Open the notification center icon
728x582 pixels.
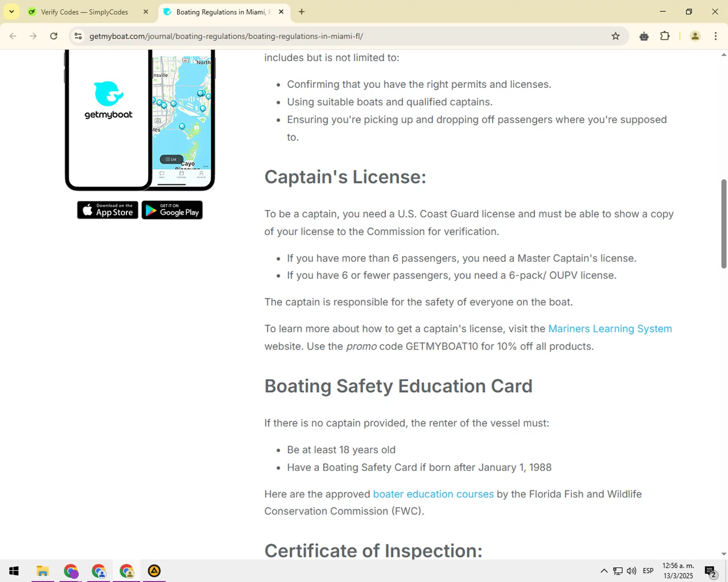tap(711, 572)
